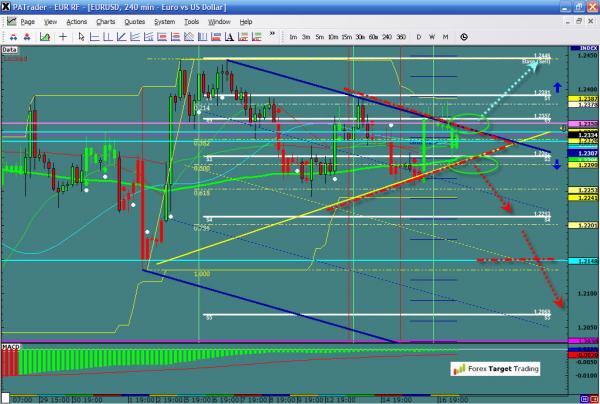Select the Weekly (W) timeframe button
The width and height of the screenshot is (600, 404).
pyautogui.click(x=431, y=37)
